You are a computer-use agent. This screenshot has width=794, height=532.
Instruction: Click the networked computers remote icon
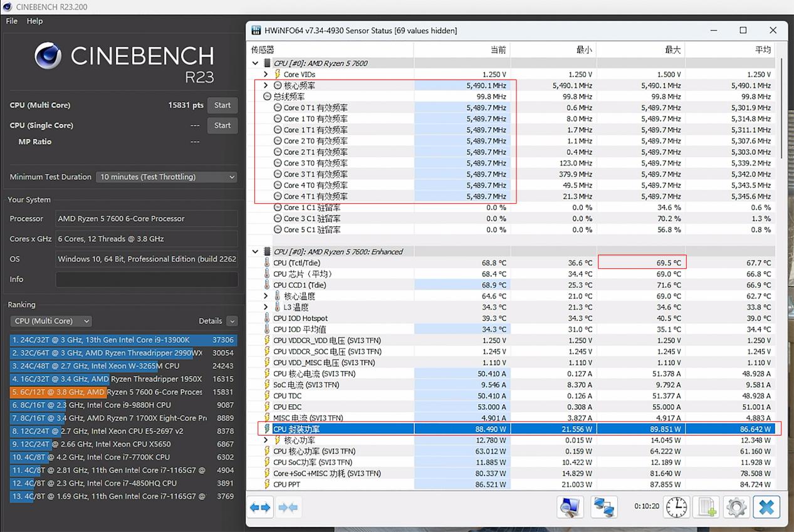[603, 507]
